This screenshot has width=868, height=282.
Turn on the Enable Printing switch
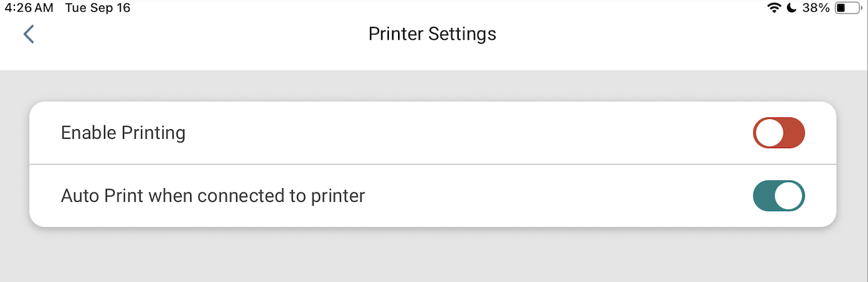(x=778, y=133)
